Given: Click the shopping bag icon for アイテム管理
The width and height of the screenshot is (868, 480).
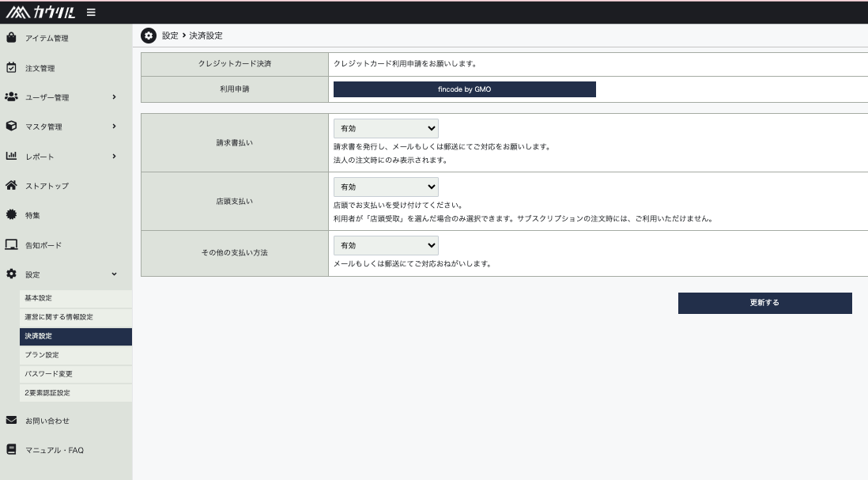Looking at the screenshot, I should [11, 38].
